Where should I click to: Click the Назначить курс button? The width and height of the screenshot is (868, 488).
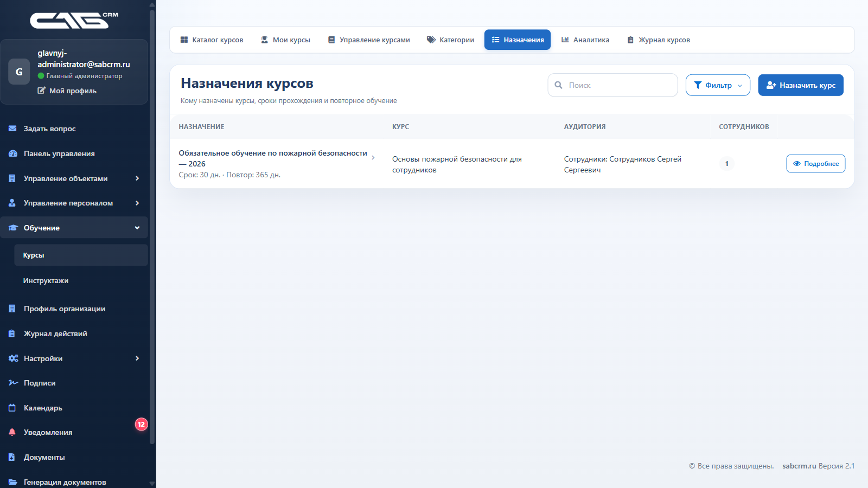click(801, 85)
